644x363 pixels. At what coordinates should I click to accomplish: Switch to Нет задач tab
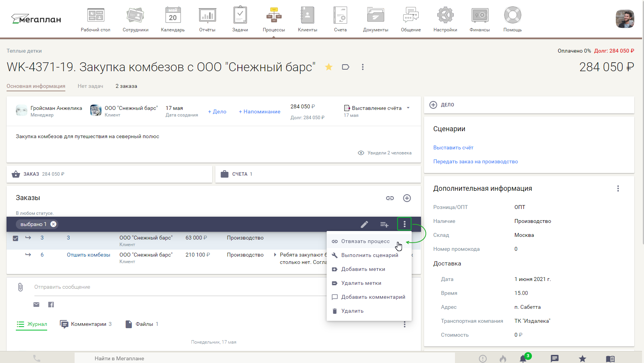90,86
